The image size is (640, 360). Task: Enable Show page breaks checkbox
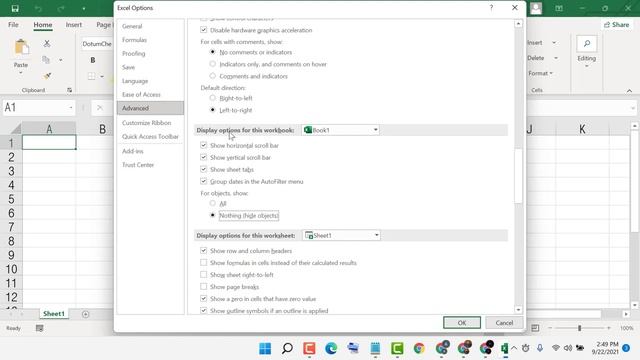pyautogui.click(x=203, y=287)
